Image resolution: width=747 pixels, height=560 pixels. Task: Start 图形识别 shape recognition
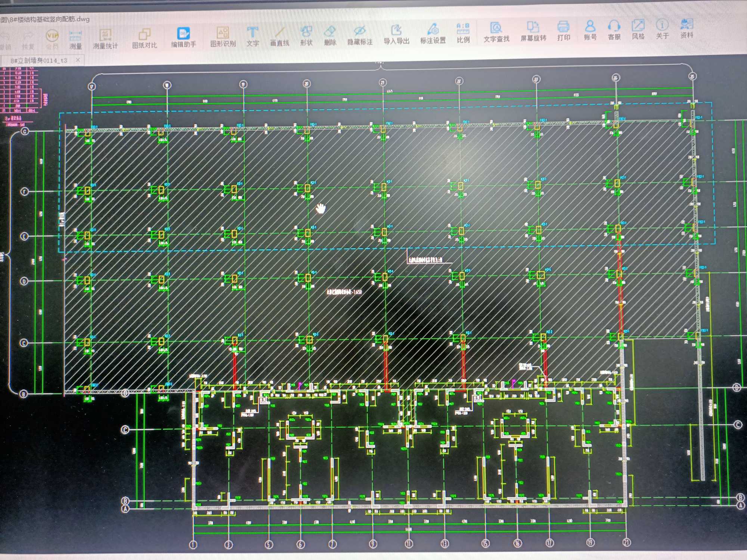(x=223, y=37)
